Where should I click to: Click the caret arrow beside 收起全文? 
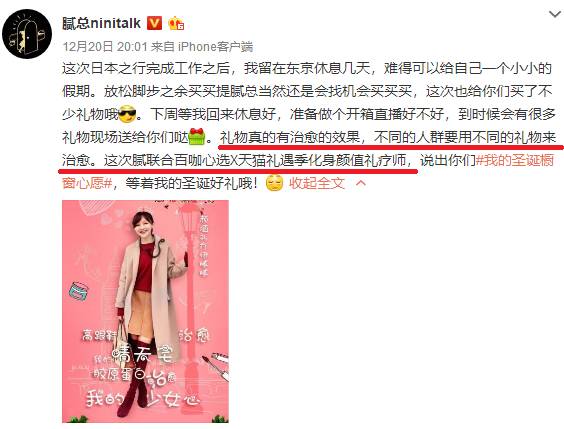[361, 183]
